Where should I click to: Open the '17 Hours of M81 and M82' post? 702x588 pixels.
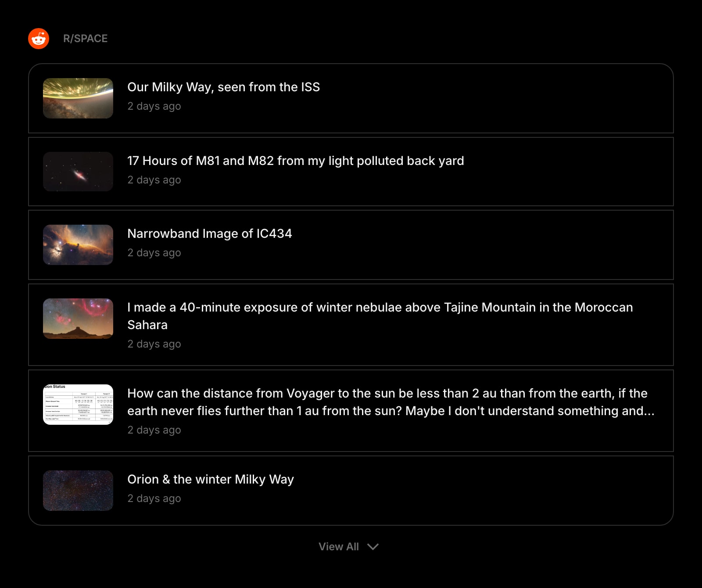(295, 161)
